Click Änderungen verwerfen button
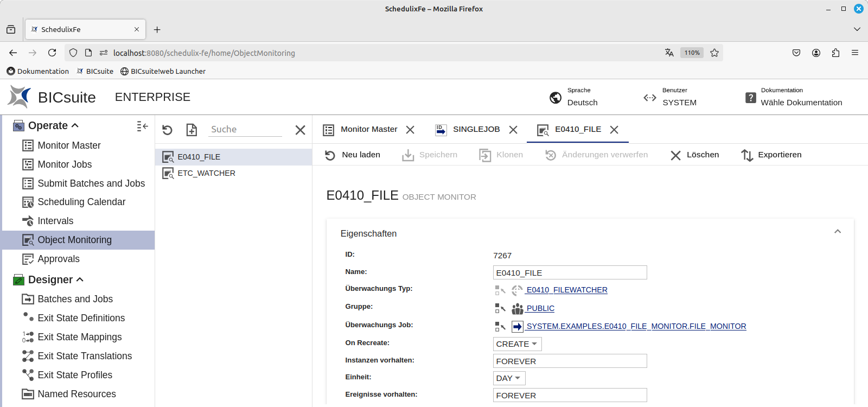 point(596,155)
